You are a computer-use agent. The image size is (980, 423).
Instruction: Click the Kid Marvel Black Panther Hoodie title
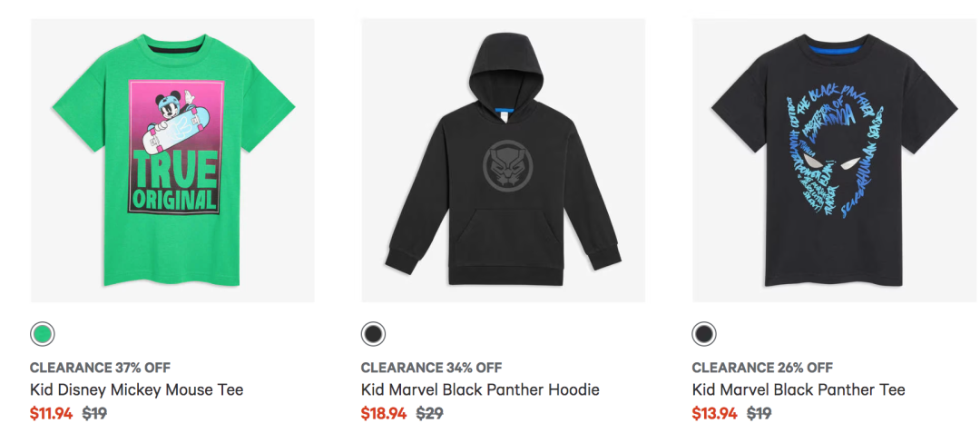coord(480,389)
